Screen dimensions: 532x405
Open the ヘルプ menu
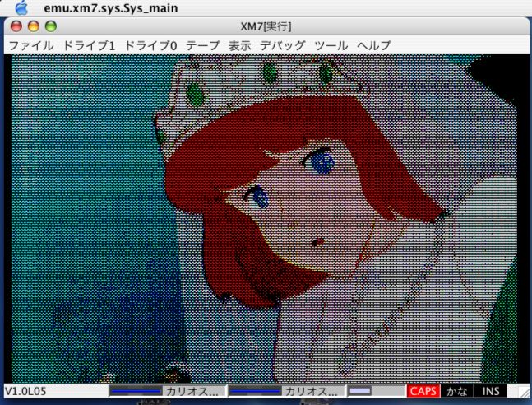point(374,45)
